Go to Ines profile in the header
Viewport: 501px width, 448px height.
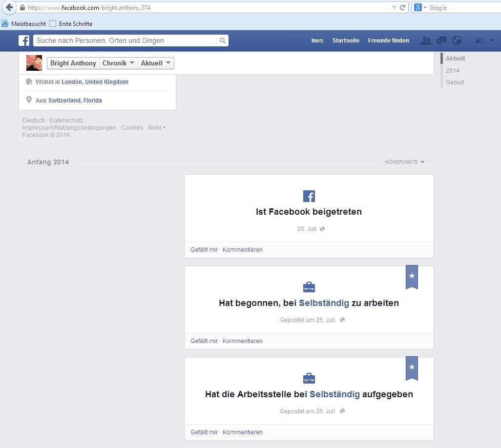[317, 41]
